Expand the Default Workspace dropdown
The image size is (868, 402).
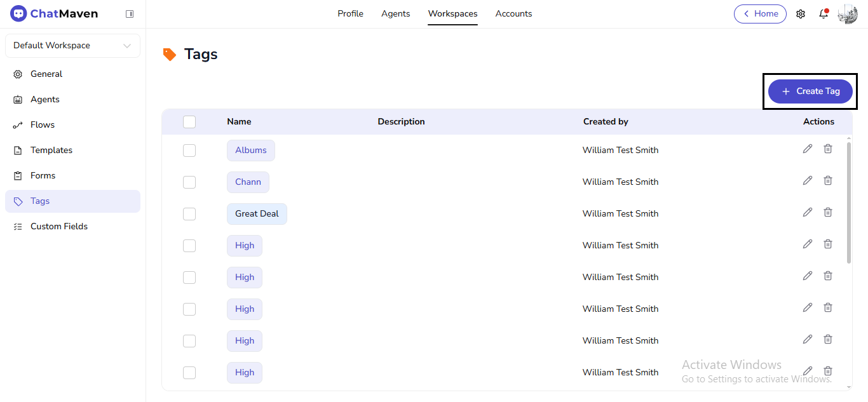[x=72, y=46]
